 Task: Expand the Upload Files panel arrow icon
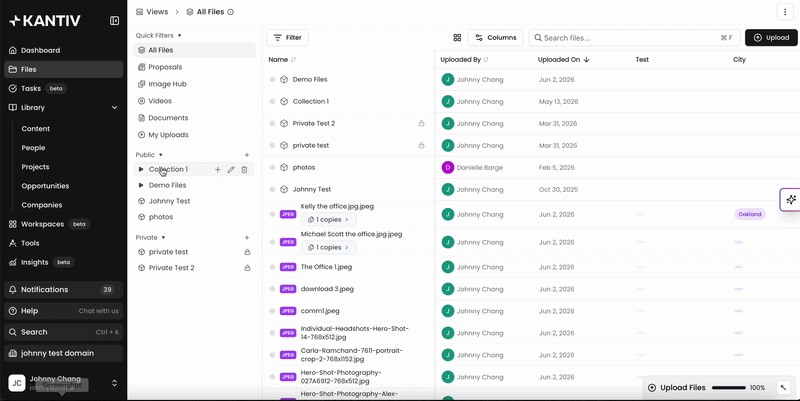click(x=784, y=388)
